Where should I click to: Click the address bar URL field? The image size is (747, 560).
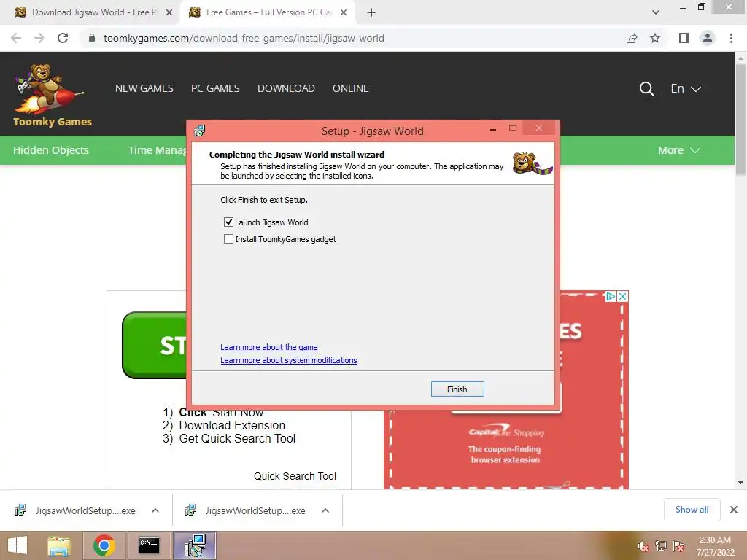(x=244, y=38)
